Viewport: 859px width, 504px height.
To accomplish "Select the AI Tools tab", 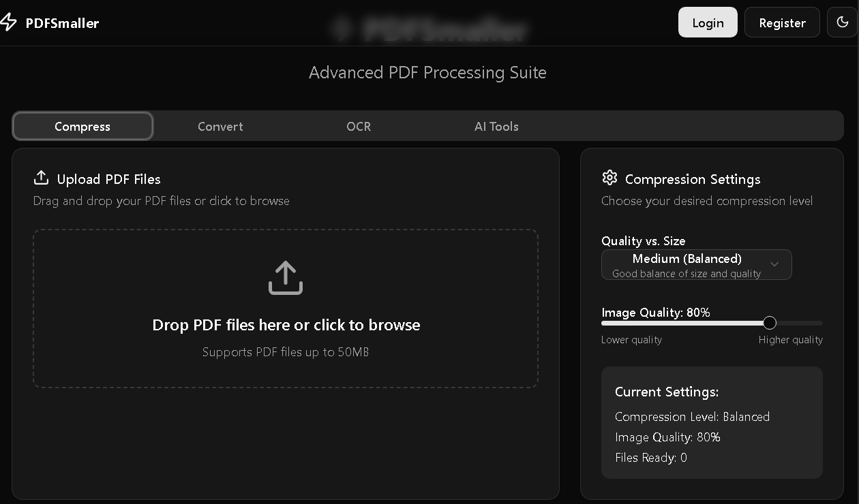I will click(x=496, y=126).
